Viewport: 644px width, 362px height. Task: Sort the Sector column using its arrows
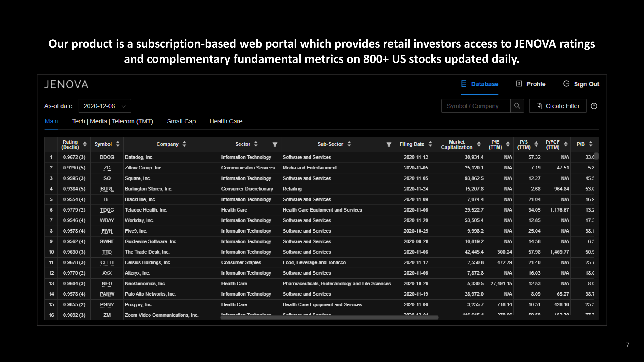click(256, 144)
